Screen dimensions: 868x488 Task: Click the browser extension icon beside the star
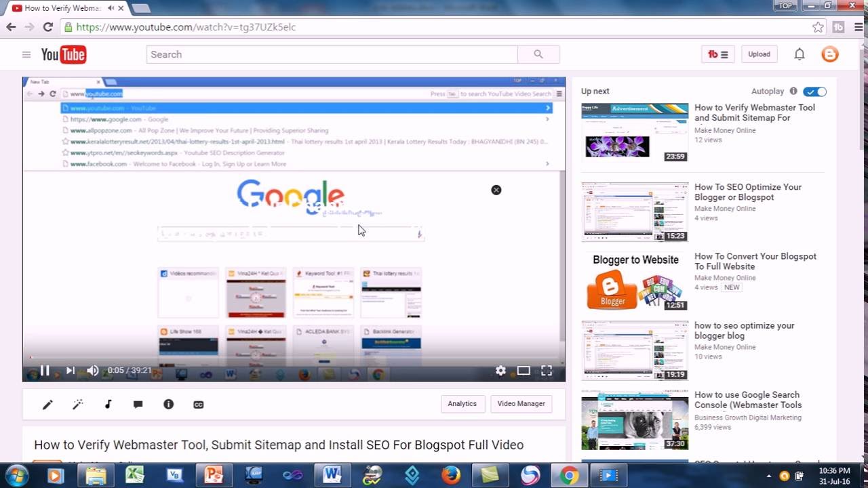(x=839, y=27)
